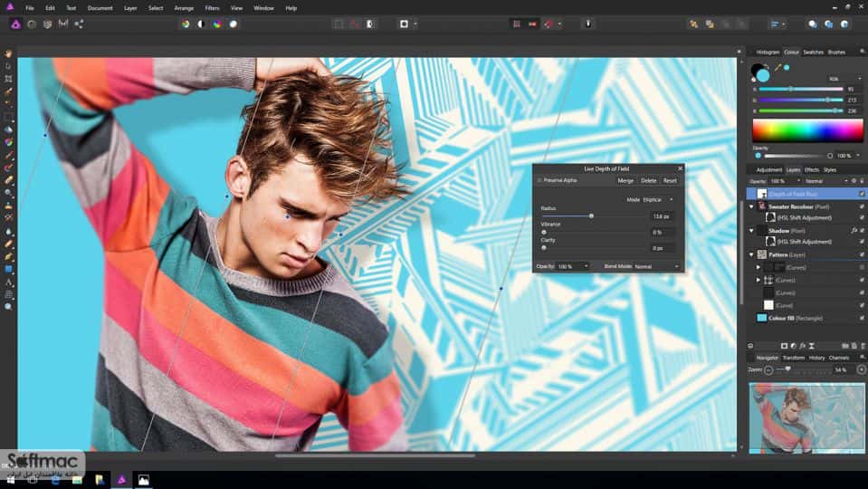Apply Auto Levels from the toolbar

[186, 24]
